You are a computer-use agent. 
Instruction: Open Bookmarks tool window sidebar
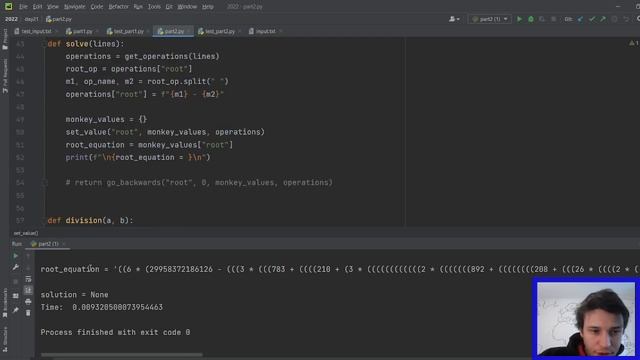[x=5, y=303]
